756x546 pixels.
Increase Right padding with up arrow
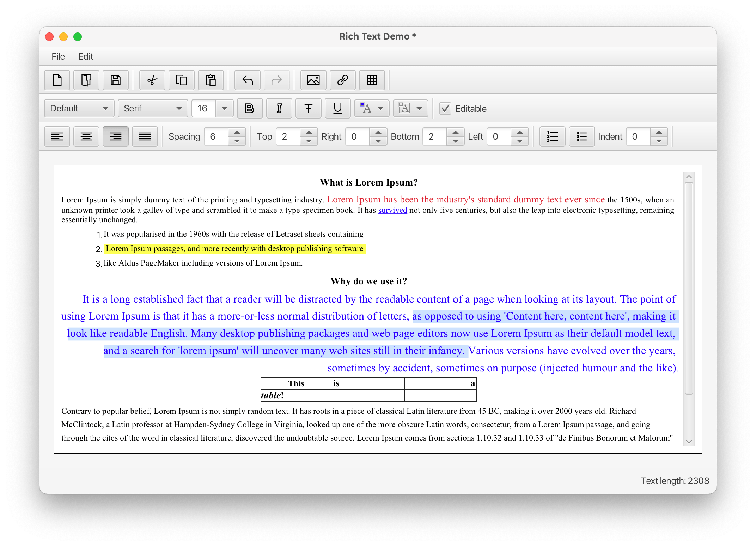[378, 132]
